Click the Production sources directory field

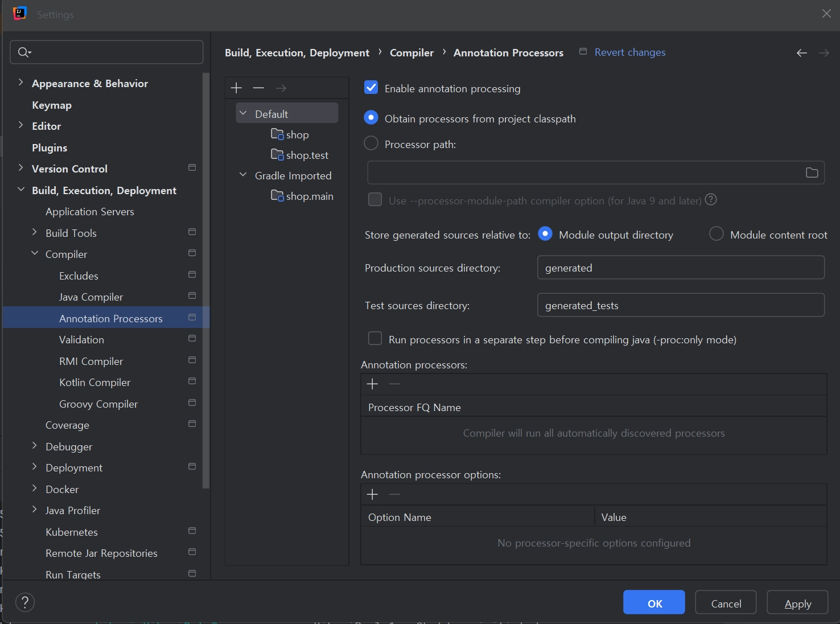681,268
